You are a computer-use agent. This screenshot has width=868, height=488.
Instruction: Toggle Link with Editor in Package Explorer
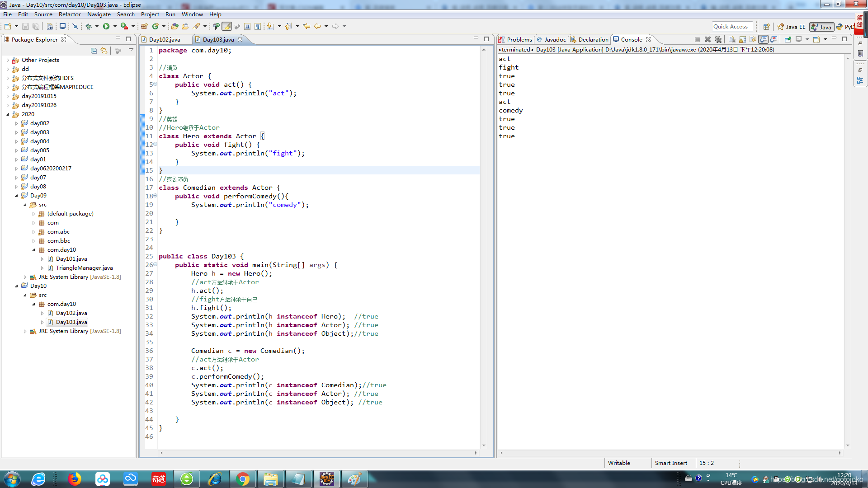[x=104, y=51]
